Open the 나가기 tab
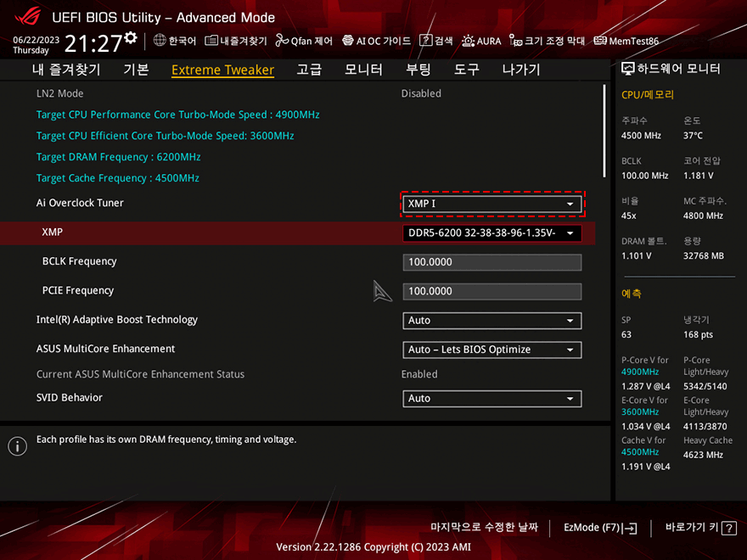747x560 pixels. 521,70
